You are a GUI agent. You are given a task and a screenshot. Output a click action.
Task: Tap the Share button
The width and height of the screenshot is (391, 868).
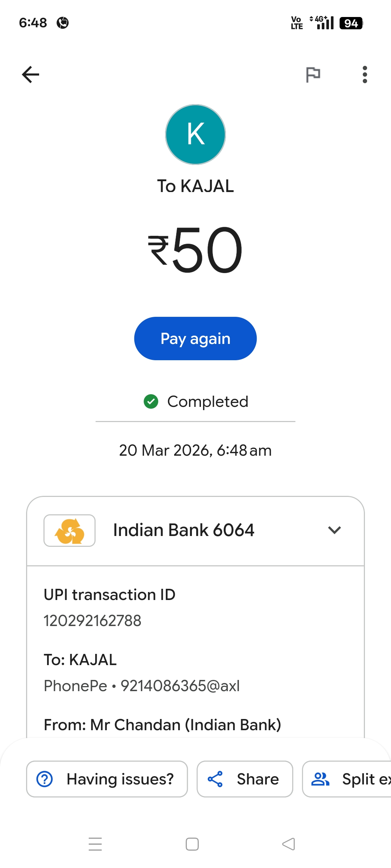245,779
